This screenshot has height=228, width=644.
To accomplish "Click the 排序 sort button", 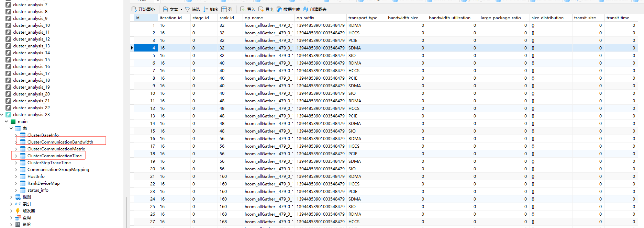I will (211, 9).
